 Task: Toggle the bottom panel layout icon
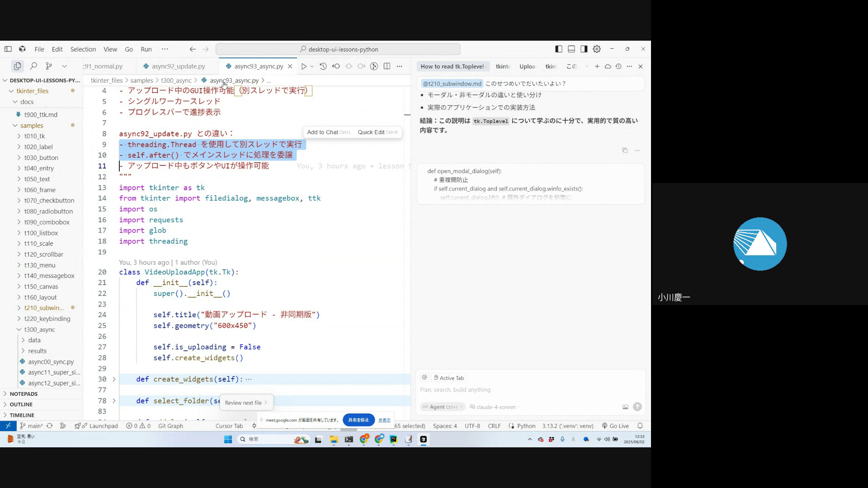point(571,49)
